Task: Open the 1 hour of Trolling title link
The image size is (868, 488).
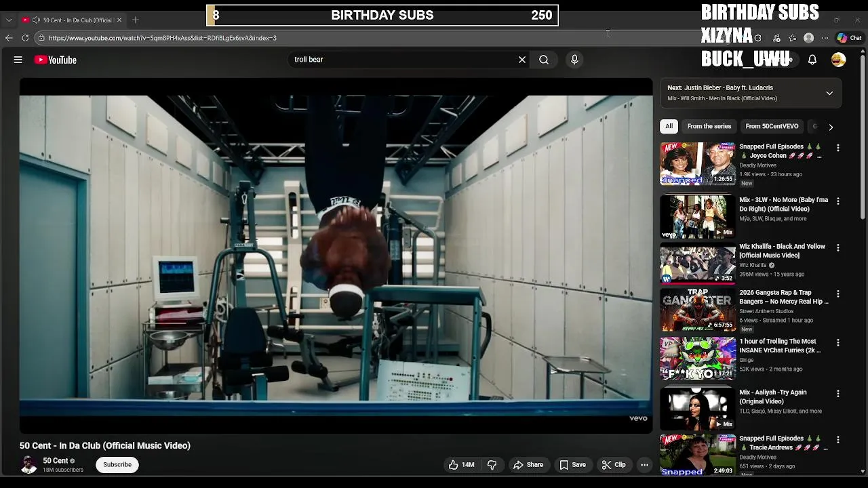Action: pos(780,346)
